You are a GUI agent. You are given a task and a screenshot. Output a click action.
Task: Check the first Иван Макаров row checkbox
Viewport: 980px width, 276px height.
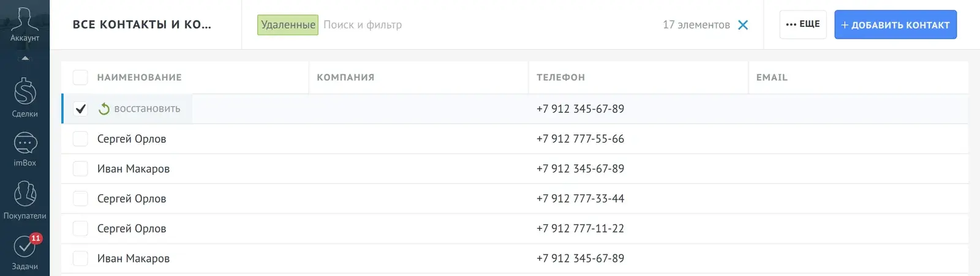pos(80,169)
